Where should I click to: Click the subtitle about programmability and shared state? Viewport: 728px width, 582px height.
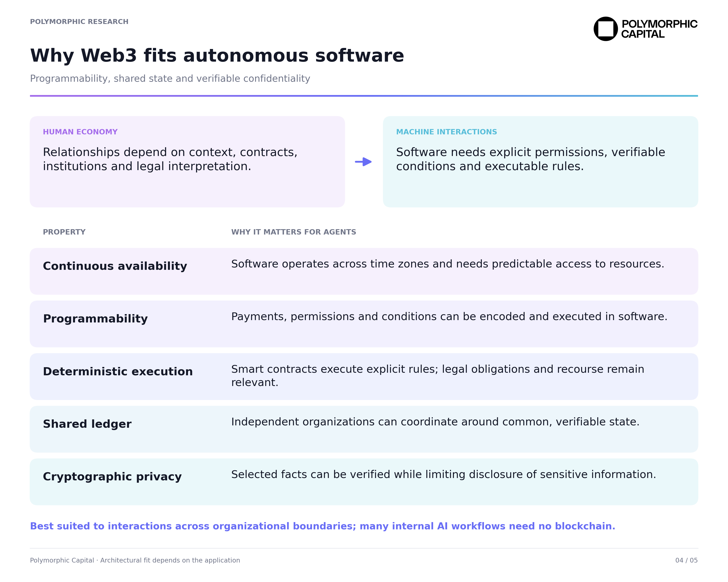point(170,79)
